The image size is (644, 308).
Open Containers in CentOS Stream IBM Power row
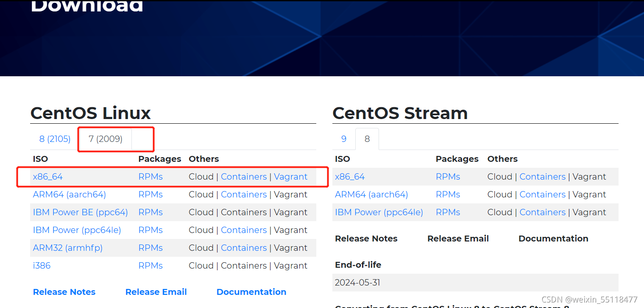[x=543, y=212]
